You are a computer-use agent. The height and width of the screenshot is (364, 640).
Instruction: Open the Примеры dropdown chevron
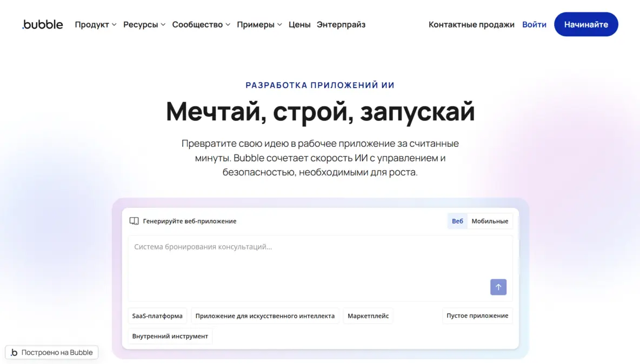(x=279, y=24)
